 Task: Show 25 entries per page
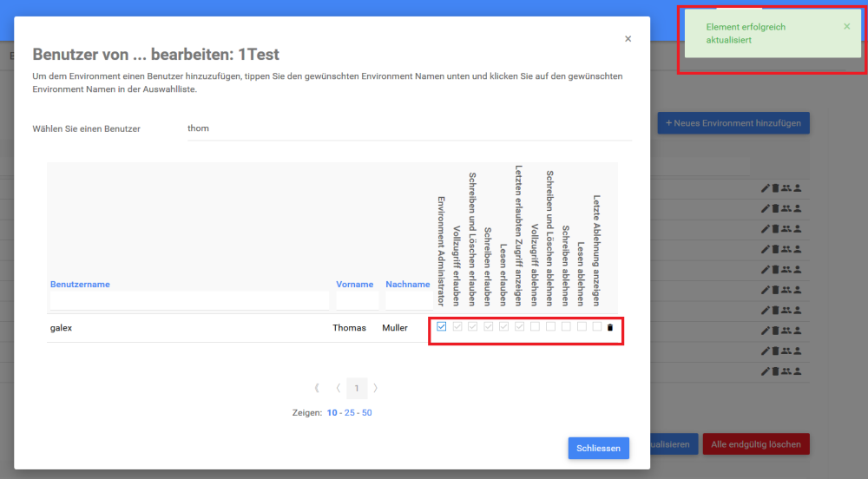click(x=350, y=413)
